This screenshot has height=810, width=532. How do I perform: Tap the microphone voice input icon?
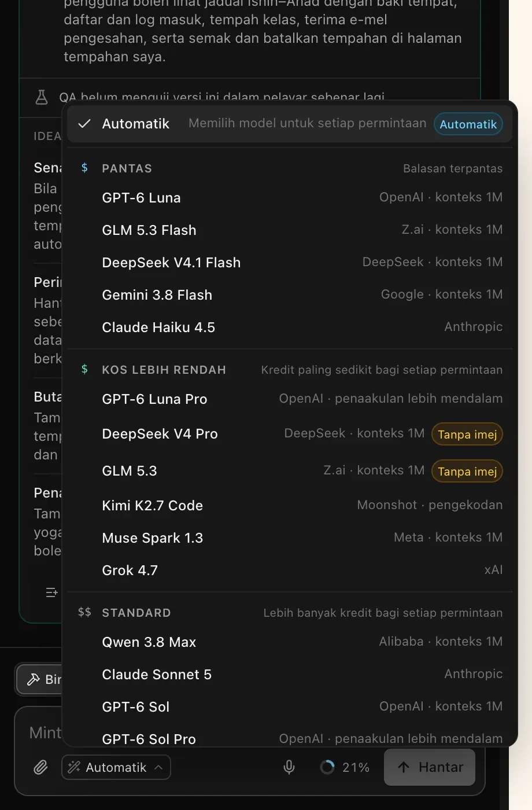click(x=289, y=767)
